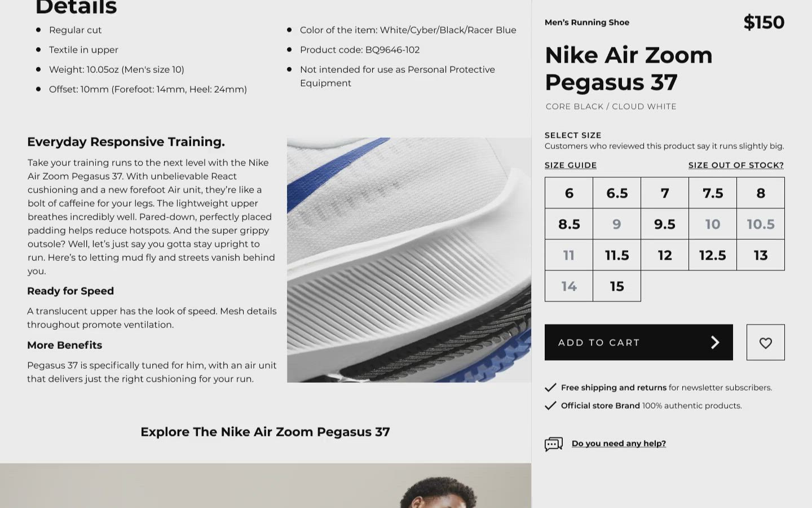
Task: Open the Size Guide link
Action: point(571,165)
